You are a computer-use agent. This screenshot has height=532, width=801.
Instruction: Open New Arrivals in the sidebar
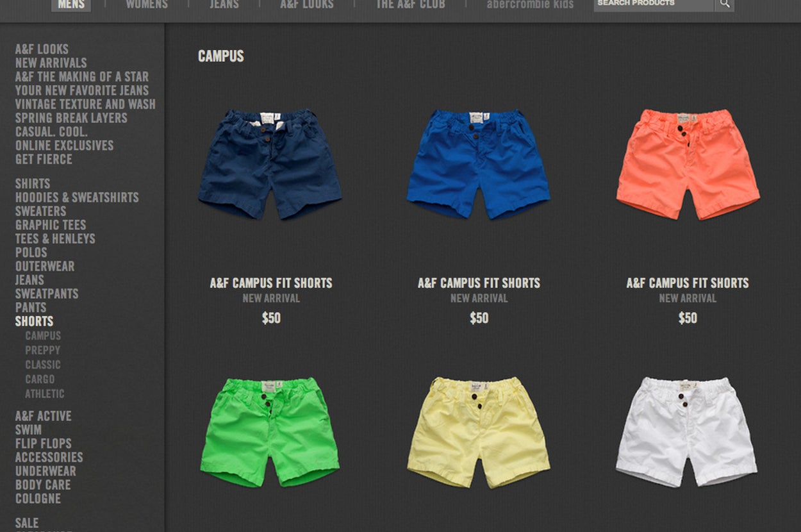[51, 63]
